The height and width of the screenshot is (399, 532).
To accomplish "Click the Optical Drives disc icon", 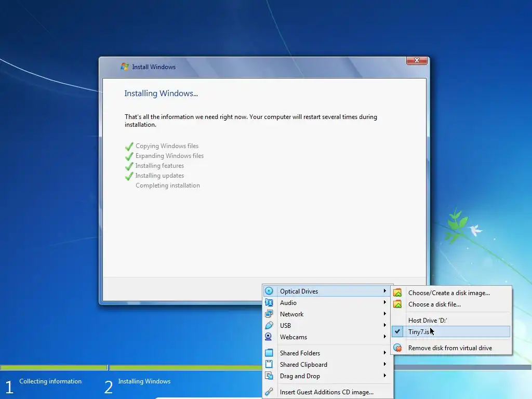I will [x=269, y=291].
